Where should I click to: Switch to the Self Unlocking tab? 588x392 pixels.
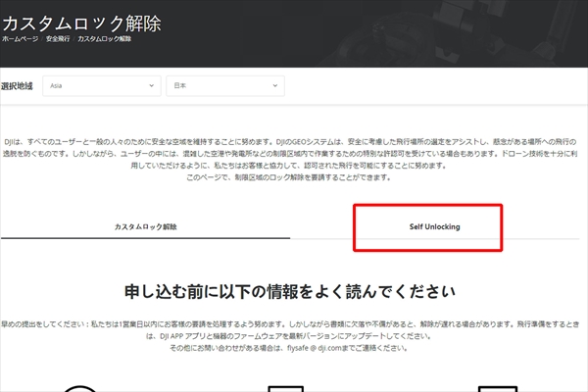[x=434, y=227]
